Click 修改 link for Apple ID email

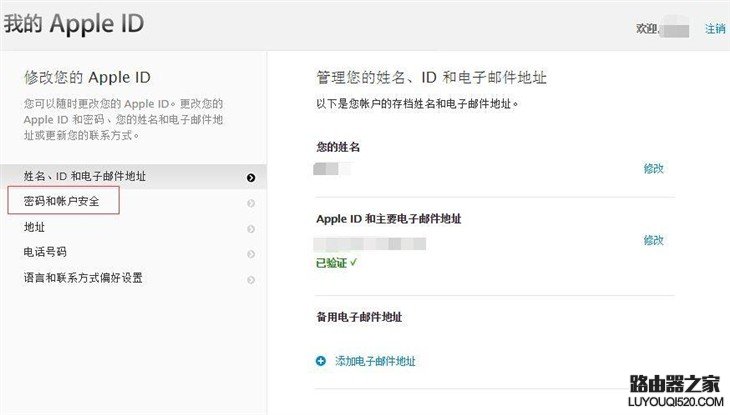[x=654, y=241]
